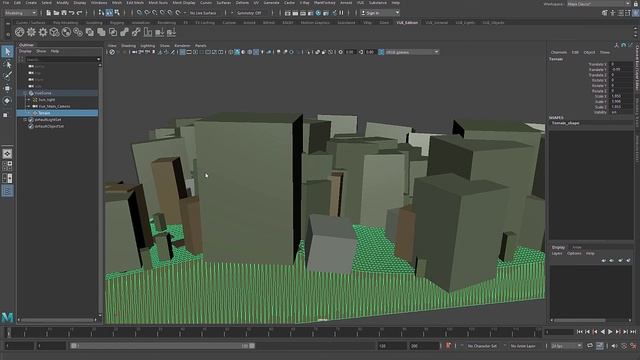Click the Save Scene icon
Image resolution: width=640 pixels, height=360 pixels.
point(64,13)
